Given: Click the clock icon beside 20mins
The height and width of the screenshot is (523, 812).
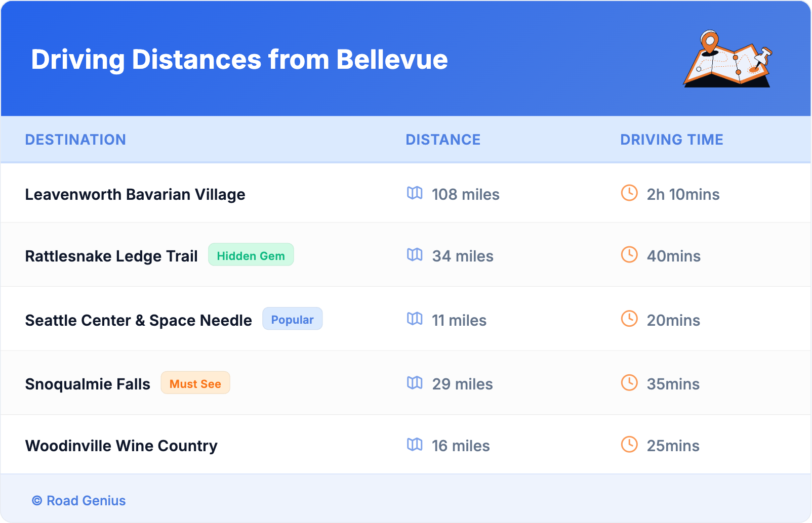Looking at the screenshot, I should 629,319.
